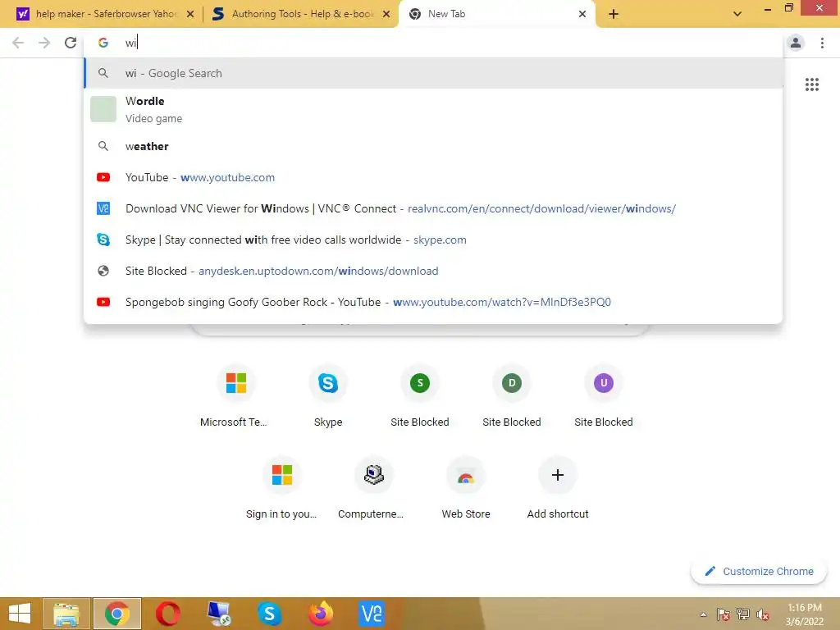
Task: Go forward with the forward arrow
Action: [x=44, y=43]
